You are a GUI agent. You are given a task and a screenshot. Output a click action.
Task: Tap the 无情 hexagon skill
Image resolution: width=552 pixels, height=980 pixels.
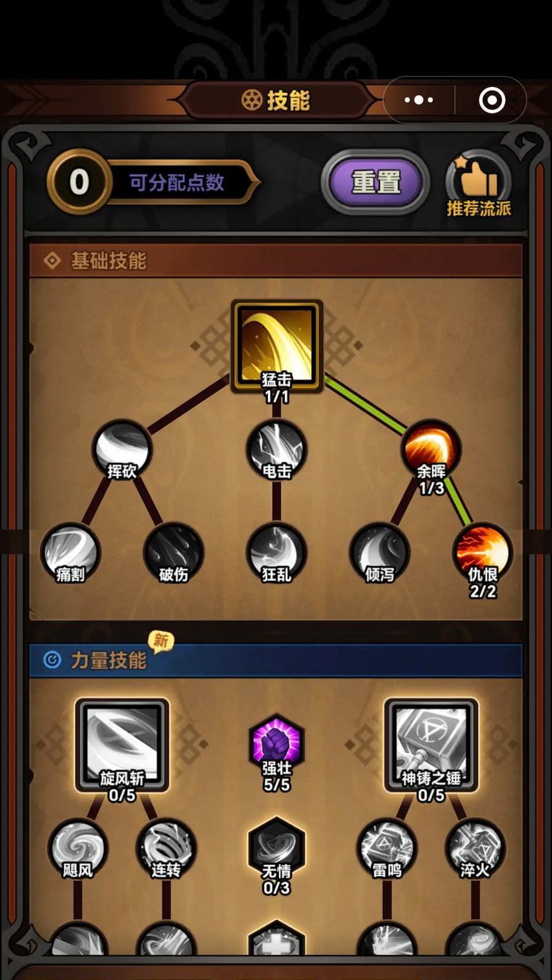pos(276,848)
